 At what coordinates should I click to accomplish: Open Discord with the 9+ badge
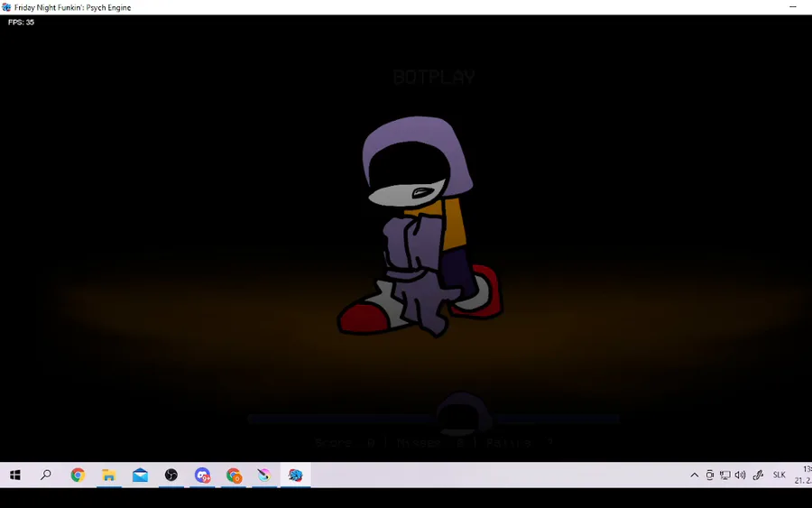coord(202,475)
